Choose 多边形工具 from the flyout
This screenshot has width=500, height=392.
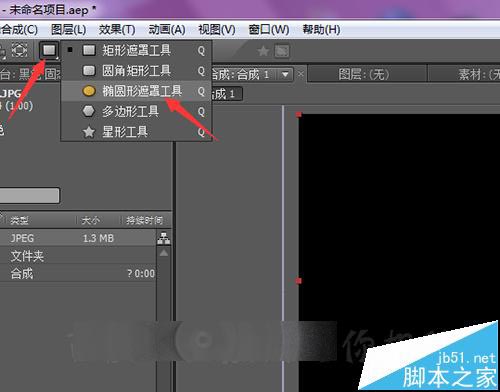click(136, 111)
